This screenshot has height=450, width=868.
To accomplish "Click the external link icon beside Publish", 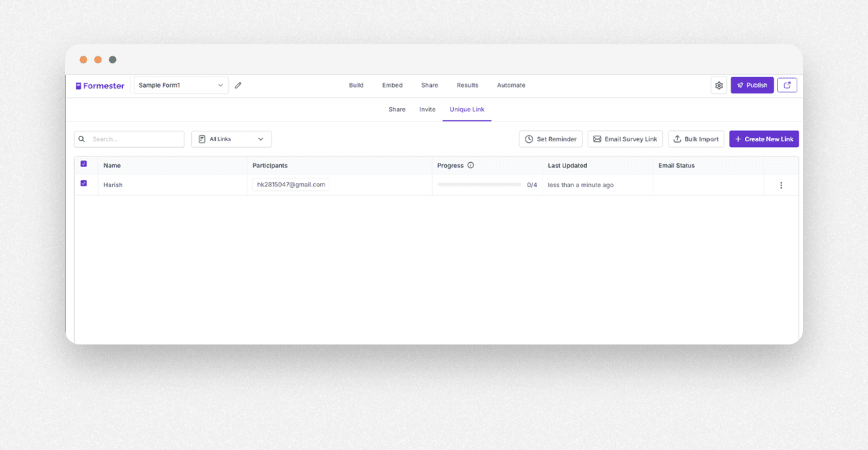I will point(786,84).
